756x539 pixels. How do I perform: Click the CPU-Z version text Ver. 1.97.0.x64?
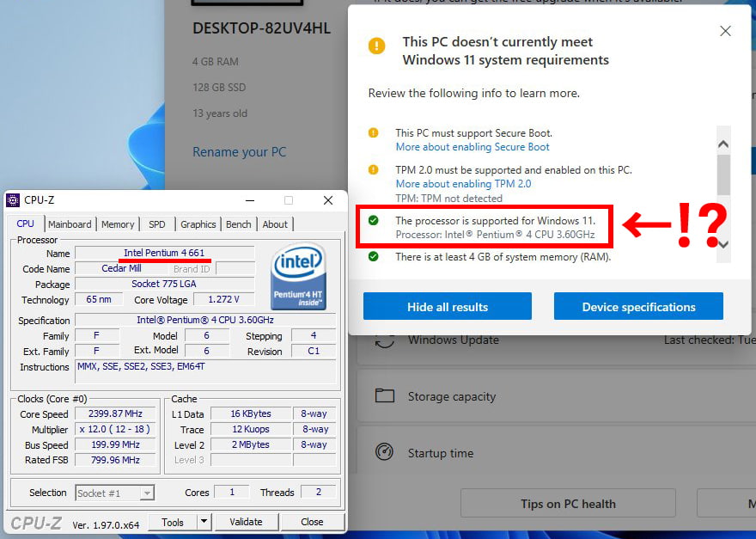click(x=106, y=524)
